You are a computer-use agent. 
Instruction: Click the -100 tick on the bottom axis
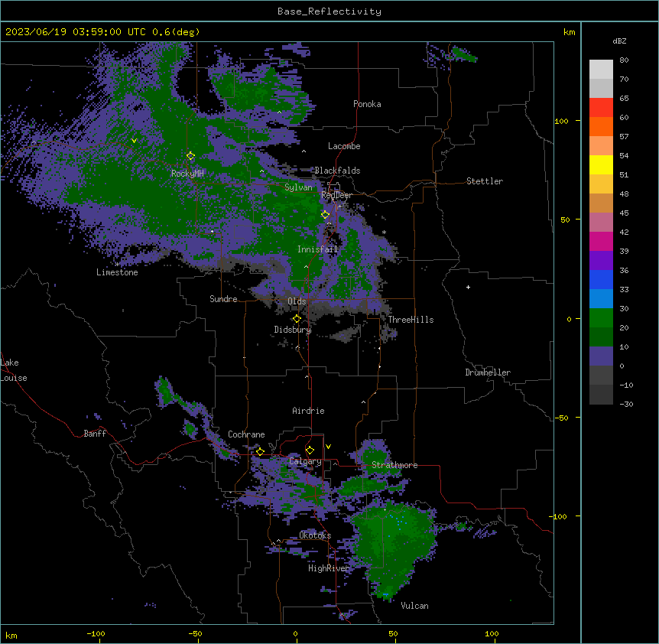(96, 633)
